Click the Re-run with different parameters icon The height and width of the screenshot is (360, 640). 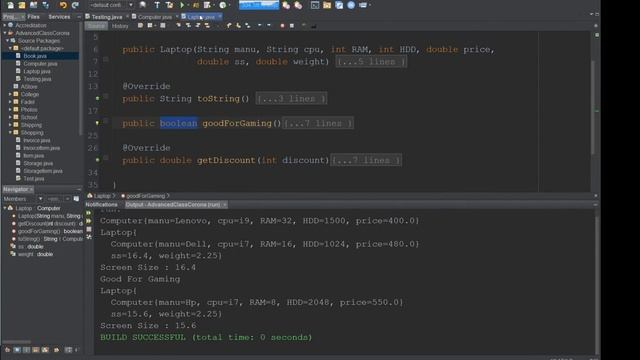click(89, 221)
